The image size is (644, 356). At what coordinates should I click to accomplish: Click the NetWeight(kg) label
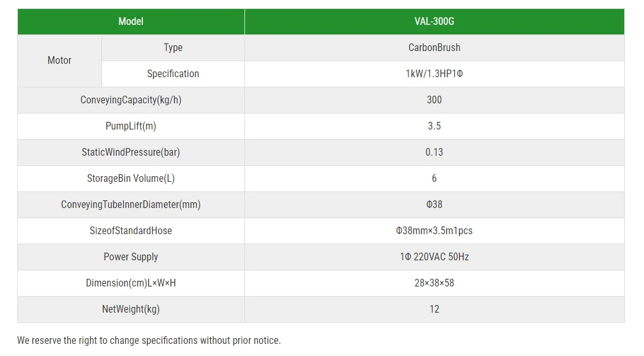click(131, 309)
